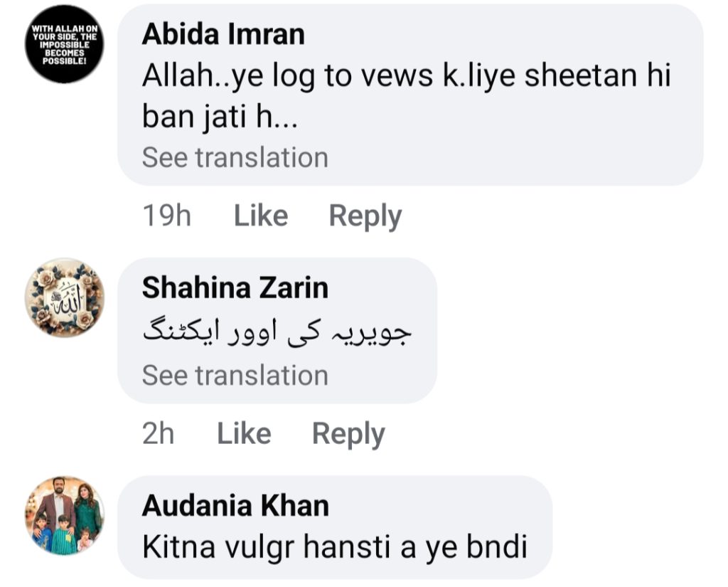The height and width of the screenshot is (587, 728).
Task: Tap Shahina Zarin's floral Allah avatar
Action: click(65, 297)
